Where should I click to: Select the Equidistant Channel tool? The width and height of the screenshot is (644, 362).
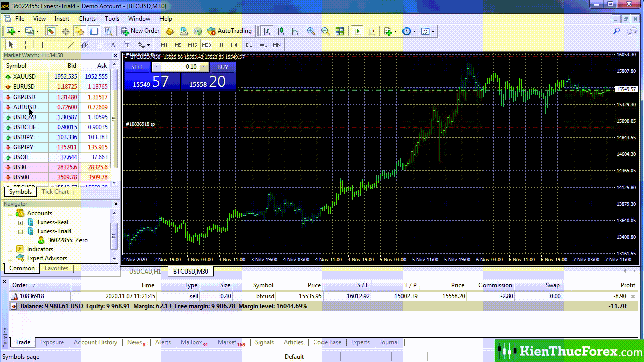85,45
